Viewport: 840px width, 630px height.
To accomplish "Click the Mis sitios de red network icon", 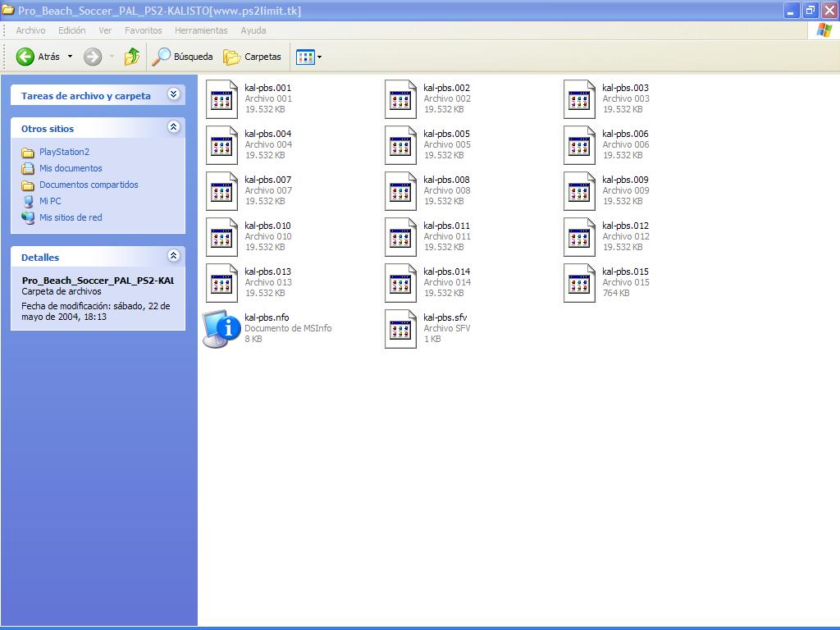I will (x=28, y=217).
